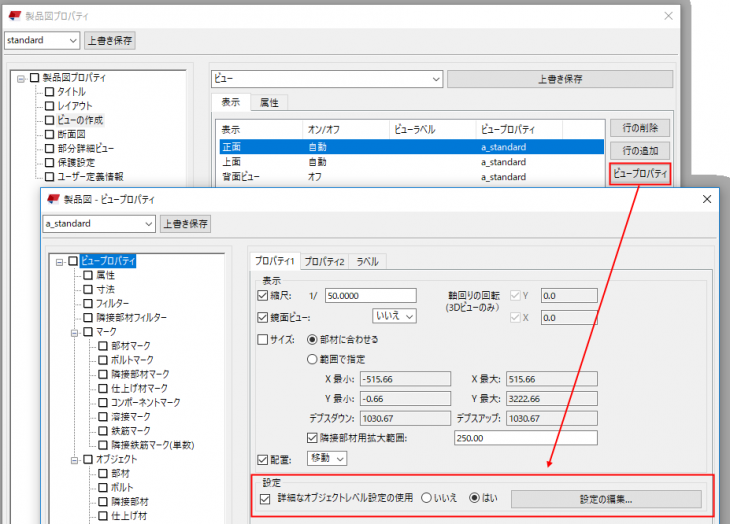Click the wide 上書き保存 button beside ビュー
This screenshot has width=730, height=524.
click(x=560, y=79)
